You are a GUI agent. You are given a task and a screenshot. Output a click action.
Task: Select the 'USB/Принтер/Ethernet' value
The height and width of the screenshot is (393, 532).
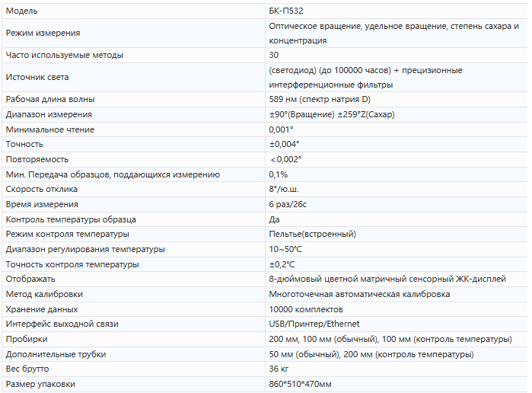click(314, 324)
